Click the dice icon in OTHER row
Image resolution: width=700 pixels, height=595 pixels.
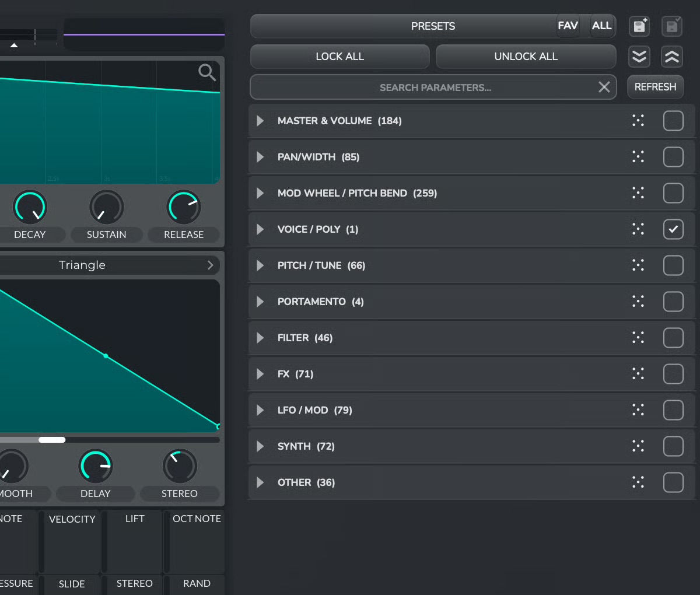pyautogui.click(x=638, y=482)
